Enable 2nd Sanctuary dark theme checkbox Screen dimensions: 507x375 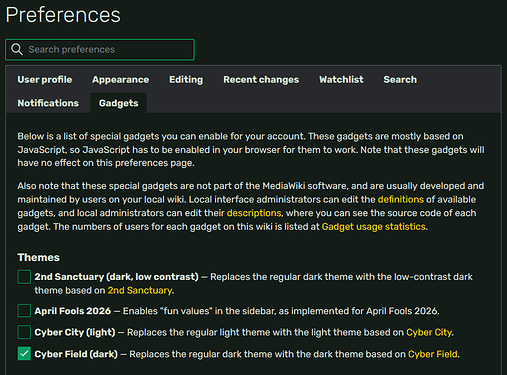point(24,277)
